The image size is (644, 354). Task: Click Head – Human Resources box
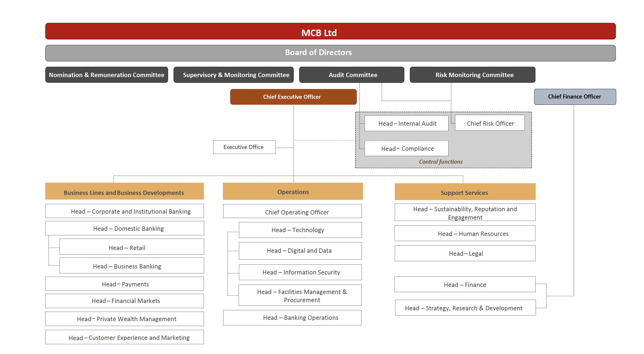(x=465, y=233)
